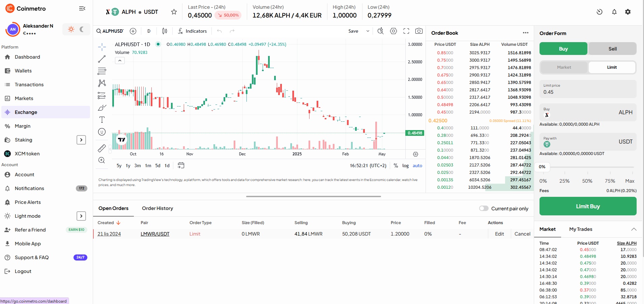Focus the Pay with USDT field
Image resolution: width=644 pixels, height=304 pixels.
(588, 142)
